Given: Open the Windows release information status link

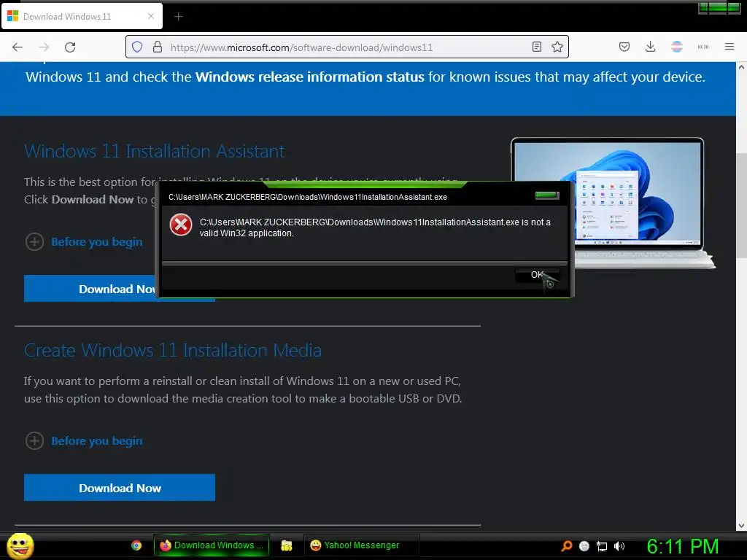Looking at the screenshot, I should (309, 77).
